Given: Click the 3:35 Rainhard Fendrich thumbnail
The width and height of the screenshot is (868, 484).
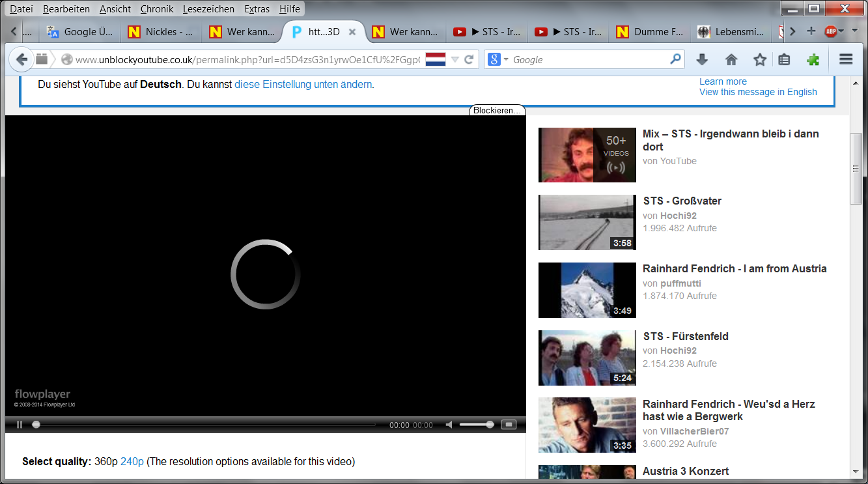Looking at the screenshot, I should coord(587,425).
